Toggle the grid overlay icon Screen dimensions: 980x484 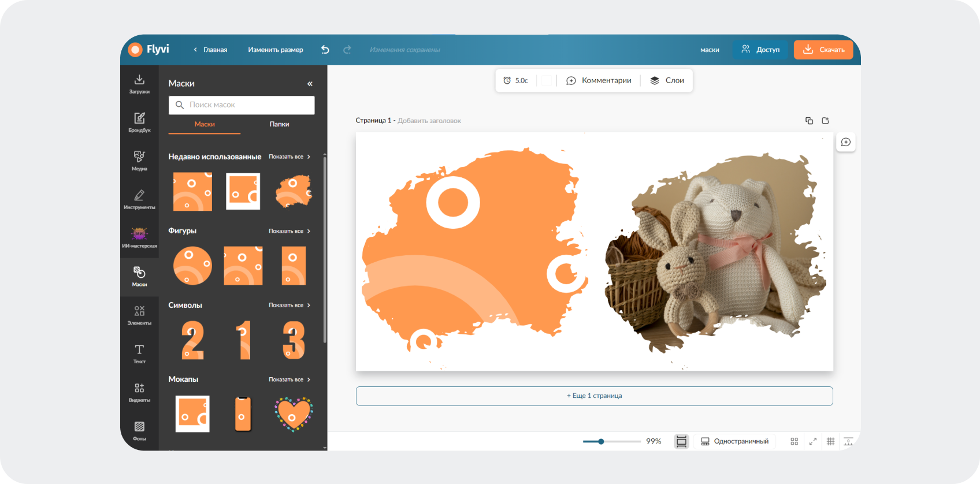pos(830,441)
